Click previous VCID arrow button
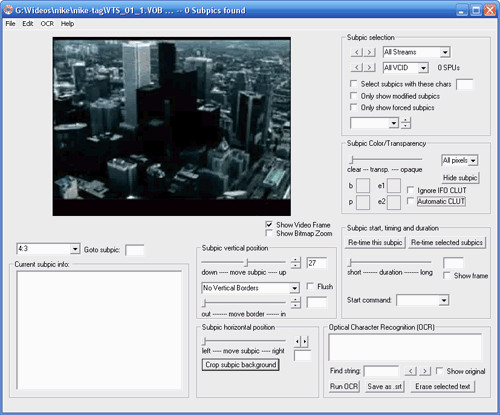The image size is (500, 415). (x=357, y=68)
